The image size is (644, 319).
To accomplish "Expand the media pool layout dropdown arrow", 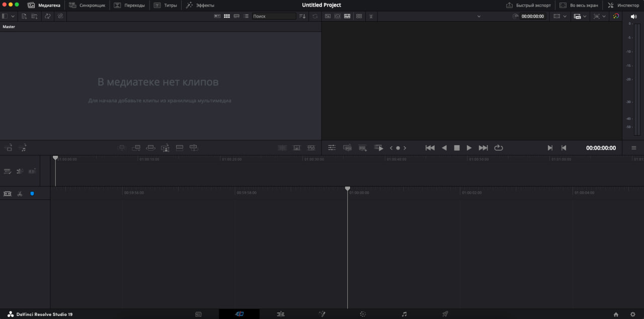I will click(13, 16).
